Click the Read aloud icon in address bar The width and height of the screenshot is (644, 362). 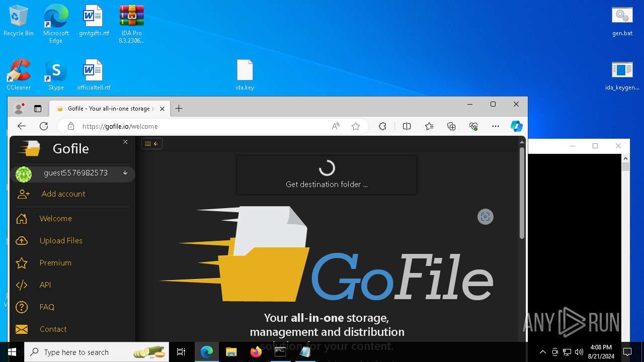coord(336,126)
